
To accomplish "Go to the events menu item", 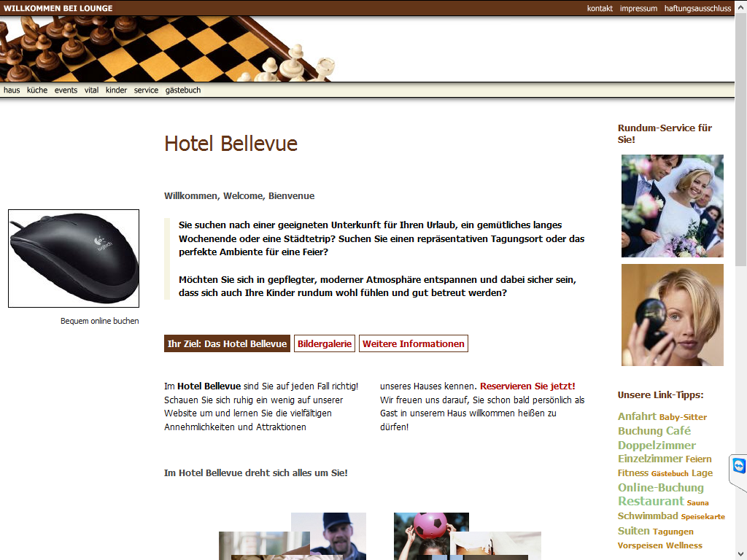I will (66, 90).
